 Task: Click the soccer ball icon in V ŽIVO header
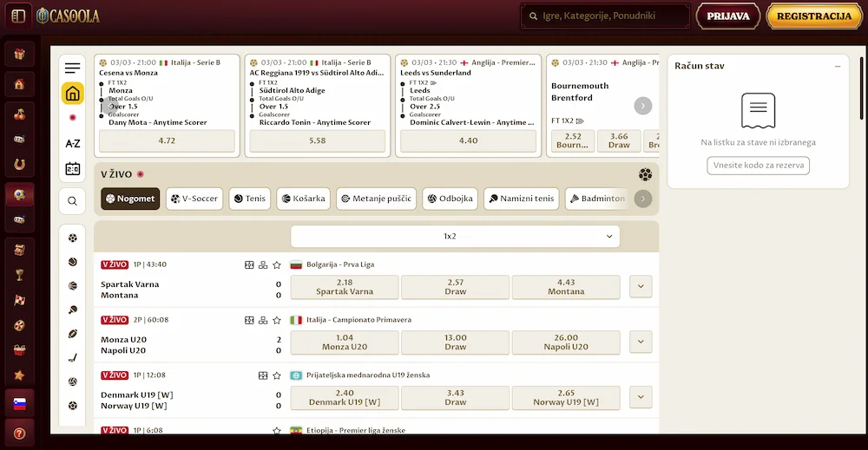tap(645, 174)
